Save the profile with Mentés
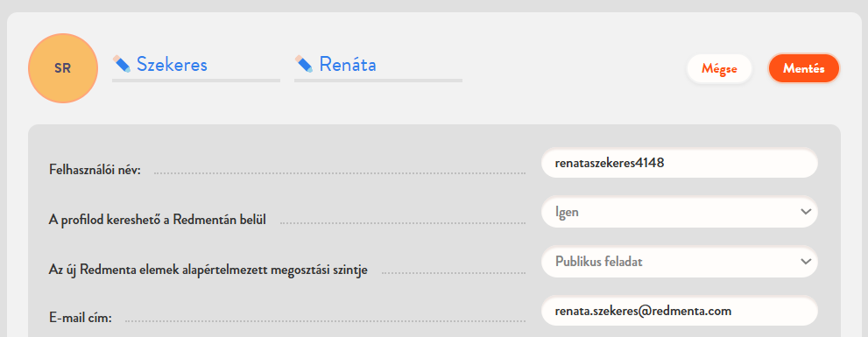The image size is (868, 337). point(804,68)
